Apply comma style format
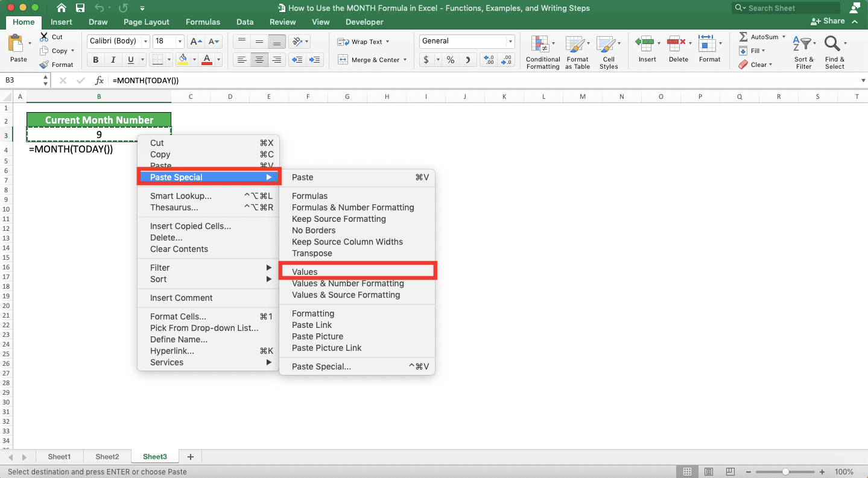The width and height of the screenshot is (868, 478). [x=469, y=60]
